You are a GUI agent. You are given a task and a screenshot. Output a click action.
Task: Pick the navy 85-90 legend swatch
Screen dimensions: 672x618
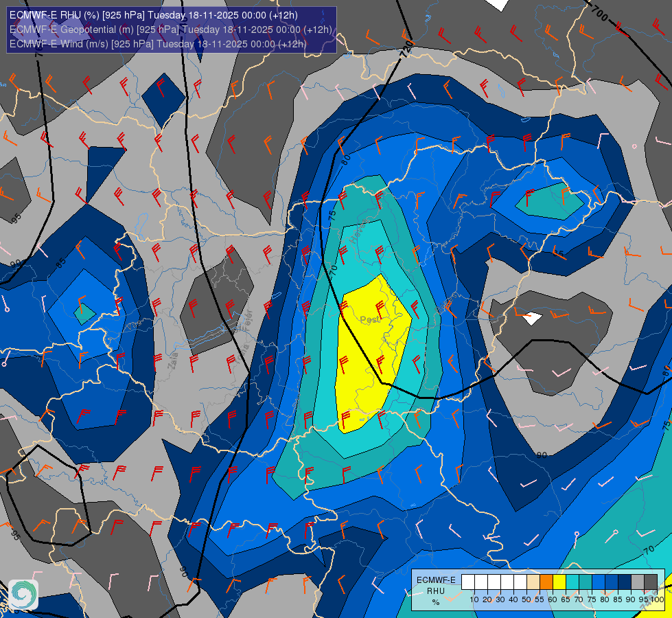pyautogui.click(x=625, y=582)
